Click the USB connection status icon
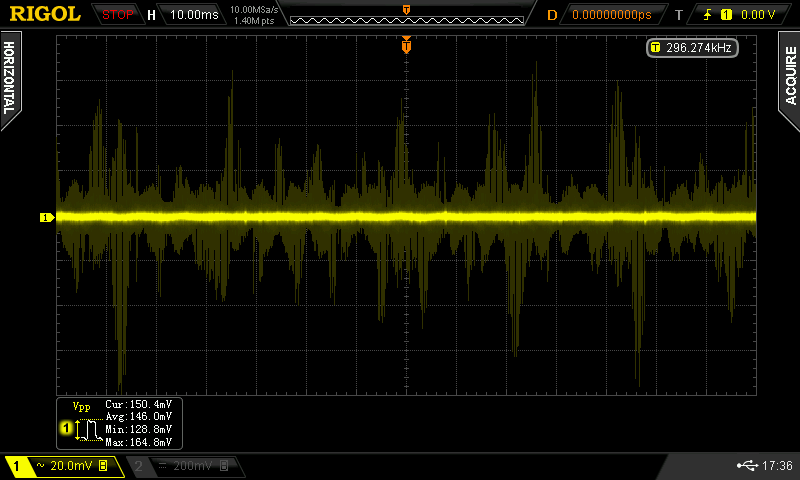The width and height of the screenshot is (800, 480). [746, 465]
